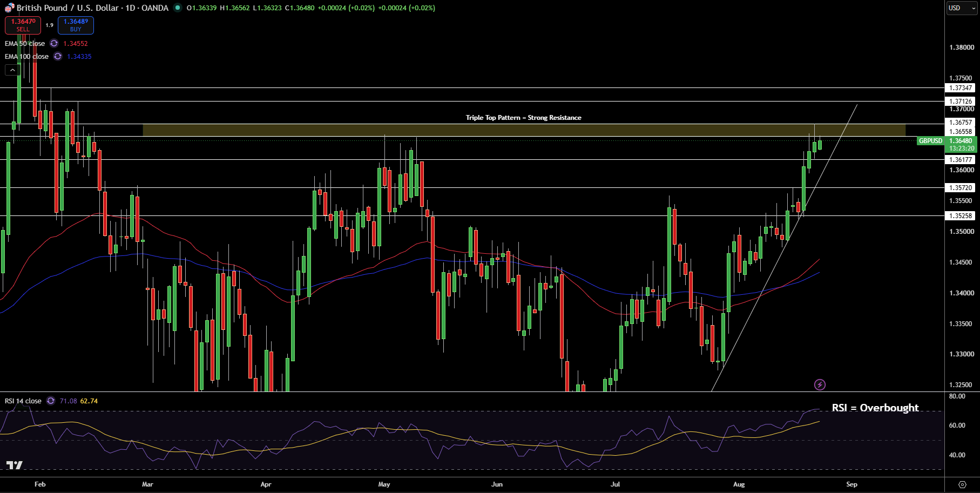Click the RSI value 71.08
The width and height of the screenshot is (980, 493).
(x=68, y=401)
